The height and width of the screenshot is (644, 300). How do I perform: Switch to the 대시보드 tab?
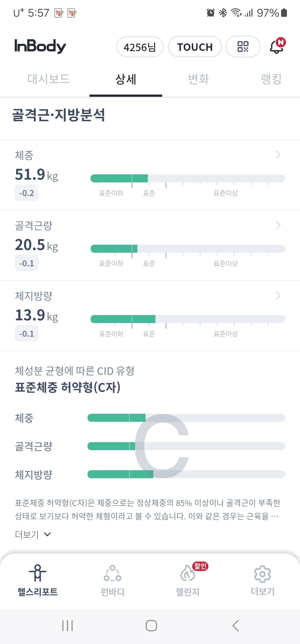click(48, 79)
